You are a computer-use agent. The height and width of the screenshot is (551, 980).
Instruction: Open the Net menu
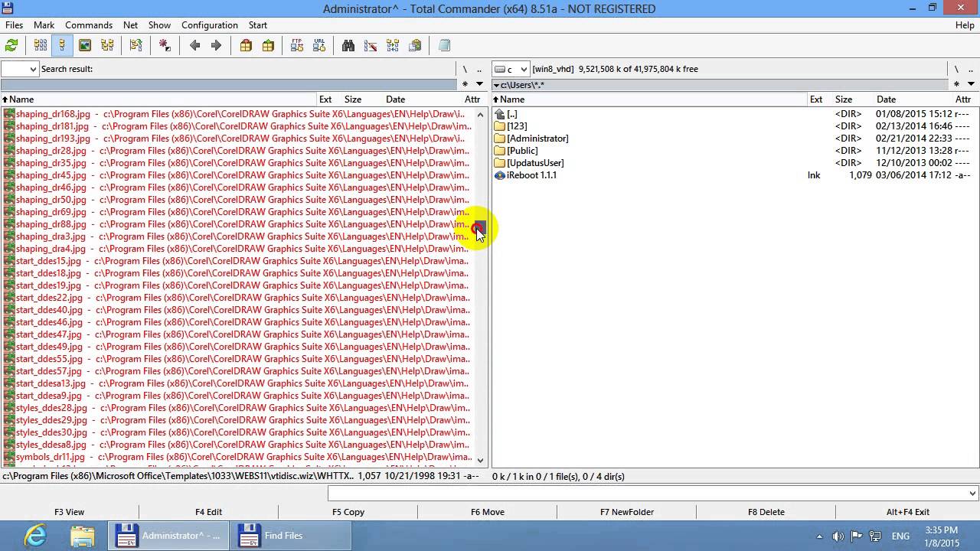pos(130,25)
